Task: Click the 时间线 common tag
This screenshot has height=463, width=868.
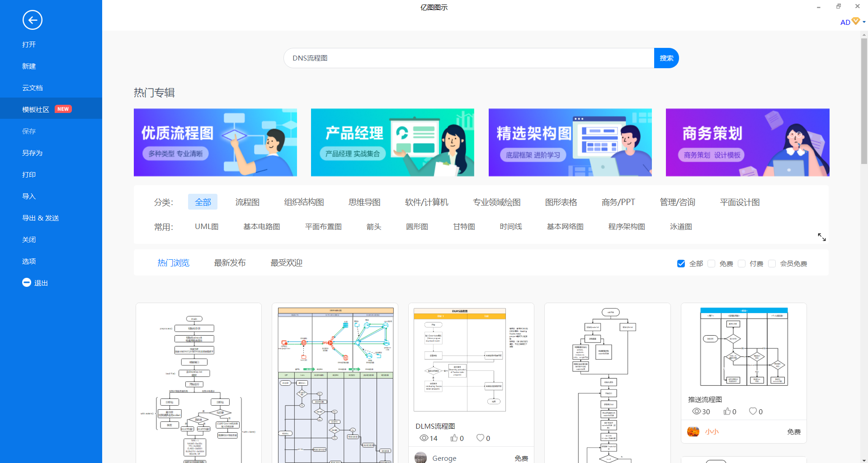Action: click(511, 226)
